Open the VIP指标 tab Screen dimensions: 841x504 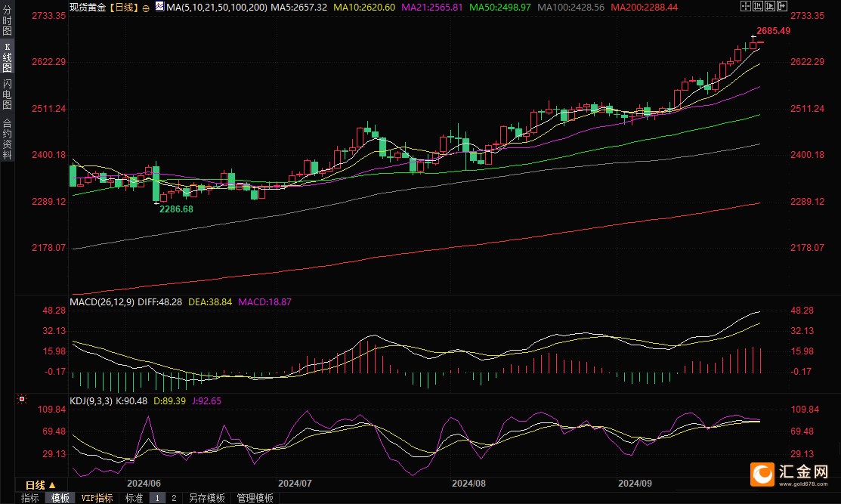(97, 498)
